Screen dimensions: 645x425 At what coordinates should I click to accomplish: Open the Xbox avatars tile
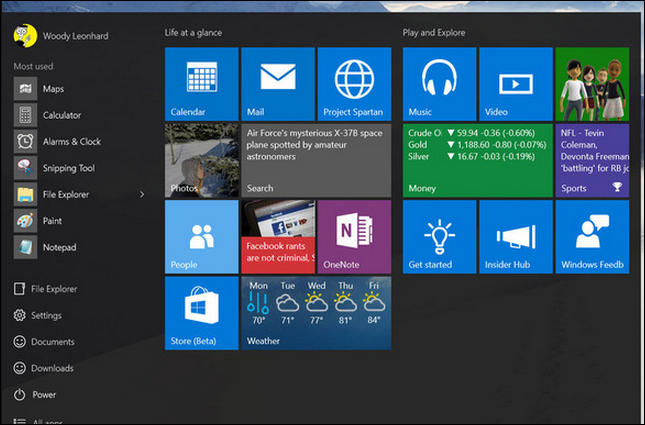coord(592,84)
